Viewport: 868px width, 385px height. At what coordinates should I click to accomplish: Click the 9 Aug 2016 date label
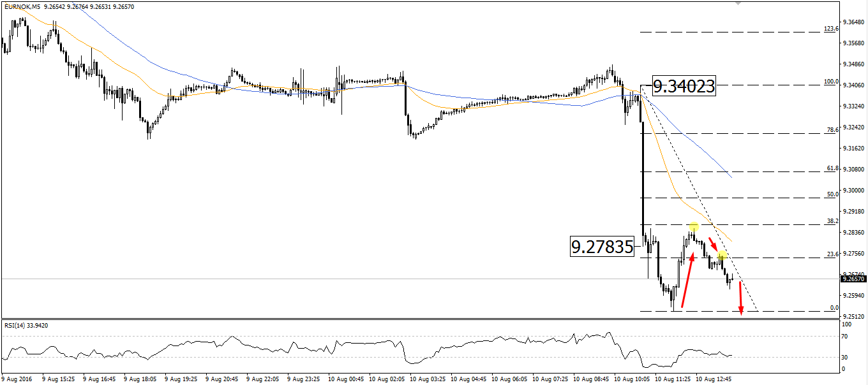[18, 379]
